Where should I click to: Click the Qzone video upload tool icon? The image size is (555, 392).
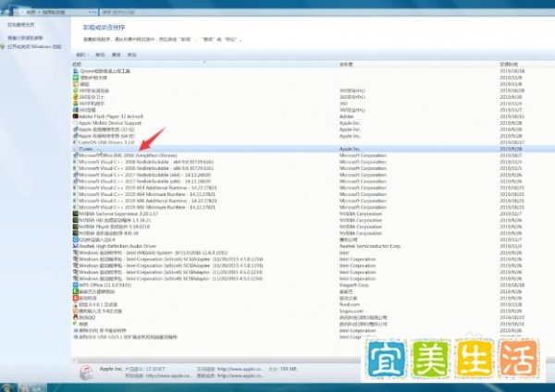pyautogui.click(x=76, y=71)
